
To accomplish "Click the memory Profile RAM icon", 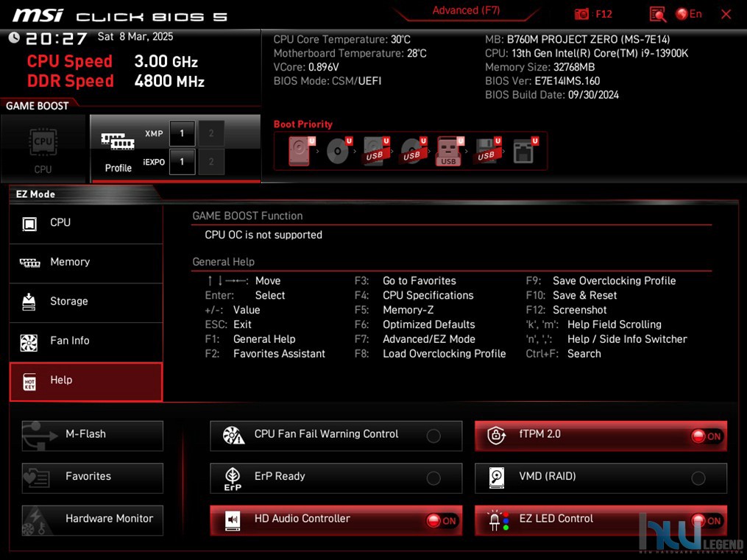I will pos(118,141).
